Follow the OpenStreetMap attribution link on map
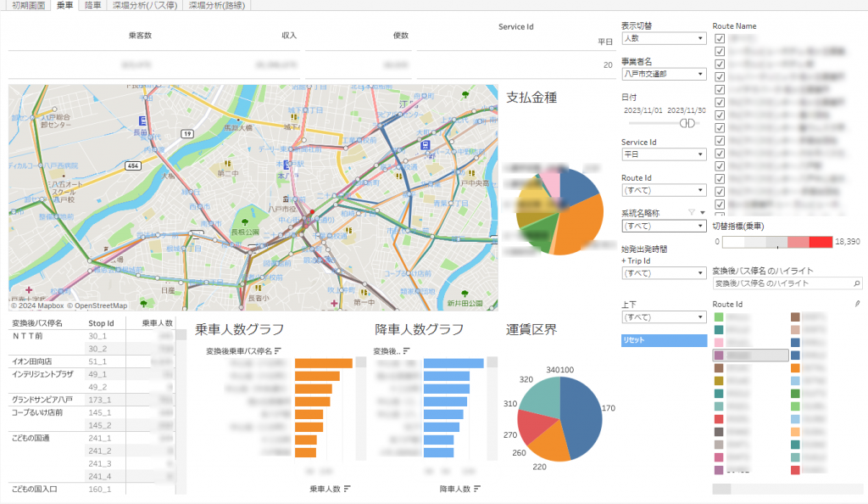 (97, 305)
